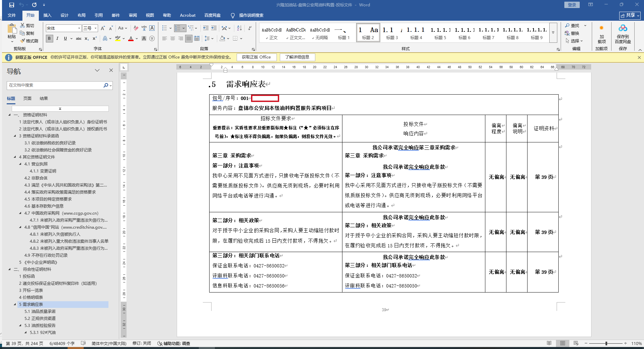Apply strikethrough to selected text
Viewport: 644px width, 349px height.
(79, 39)
